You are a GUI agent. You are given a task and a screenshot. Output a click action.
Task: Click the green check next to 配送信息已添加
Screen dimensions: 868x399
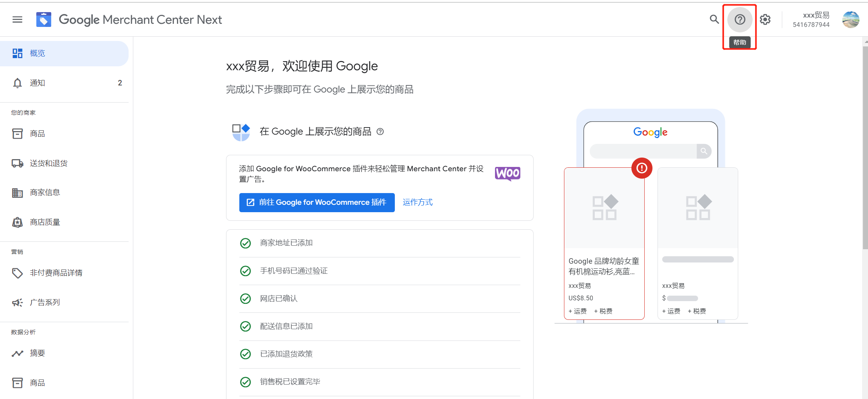[246, 326]
